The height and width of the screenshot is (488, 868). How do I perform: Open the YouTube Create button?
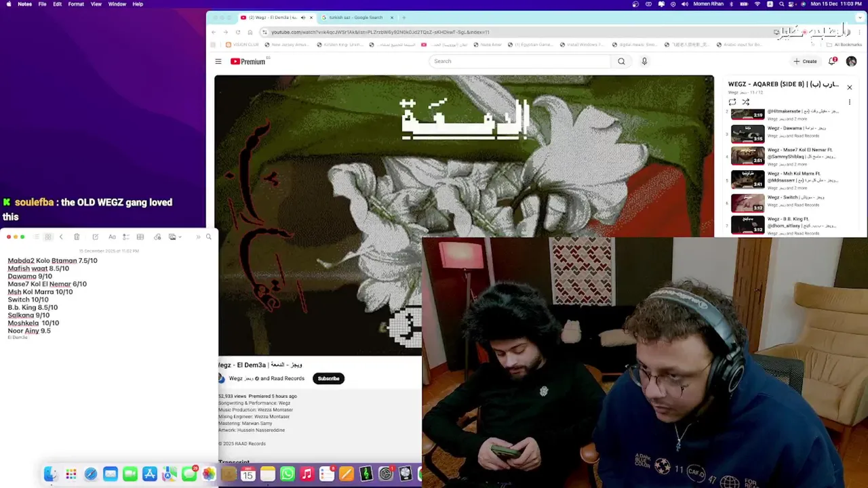tap(806, 61)
